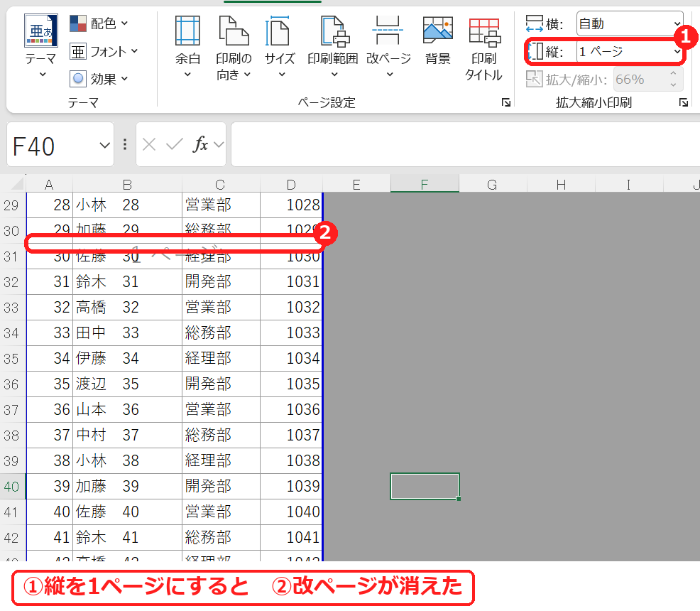
Task: Click cell containing 鈴木 31
Action: coord(127,282)
